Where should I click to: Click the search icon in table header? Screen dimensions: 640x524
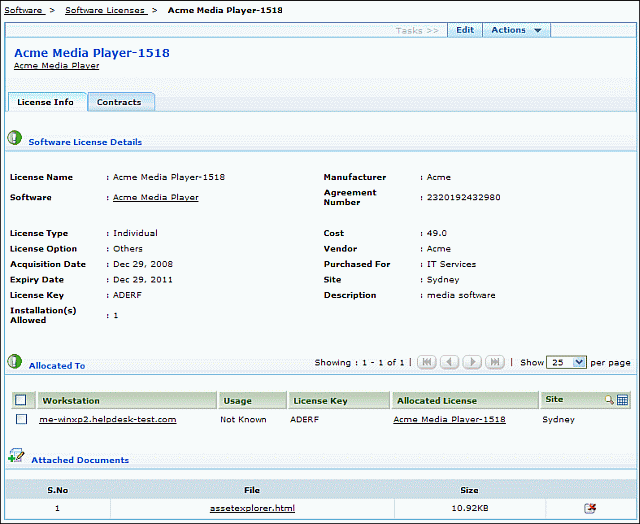click(609, 400)
